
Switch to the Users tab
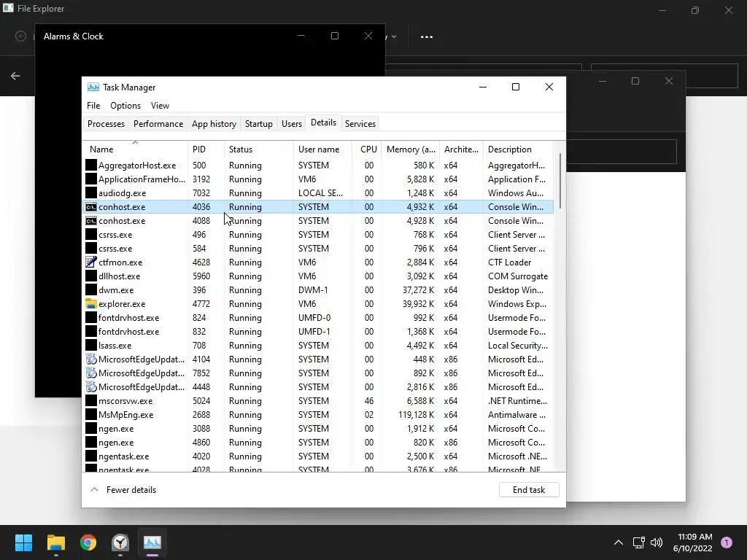pos(292,124)
